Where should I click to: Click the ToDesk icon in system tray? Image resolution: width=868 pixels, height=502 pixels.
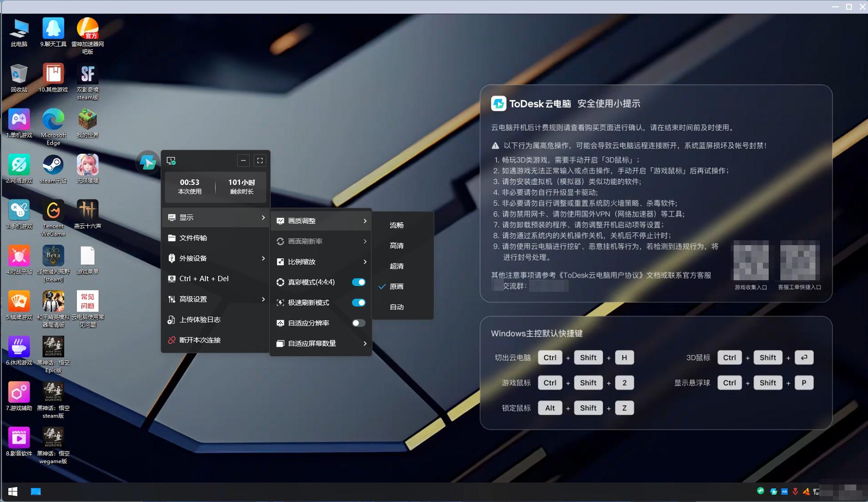click(774, 492)
